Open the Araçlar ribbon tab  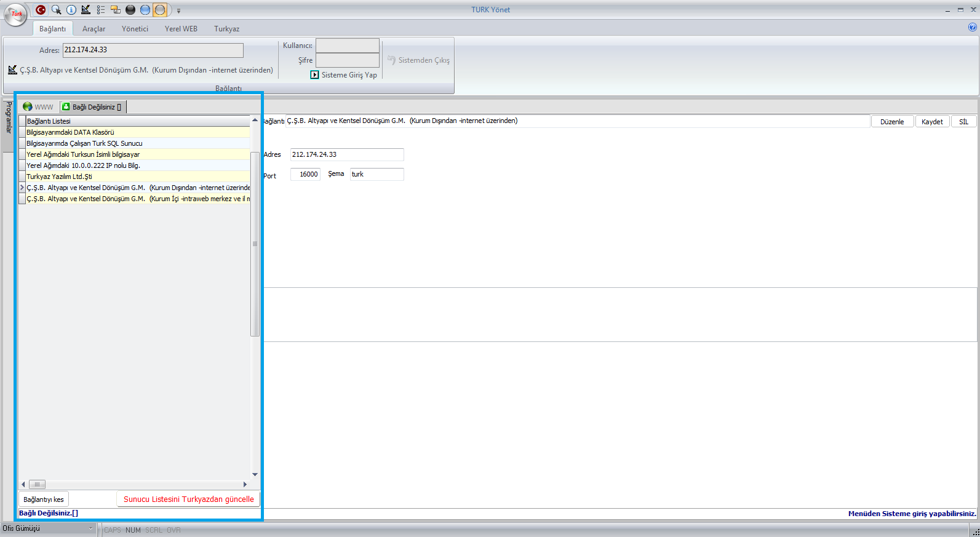pos(94,28)
